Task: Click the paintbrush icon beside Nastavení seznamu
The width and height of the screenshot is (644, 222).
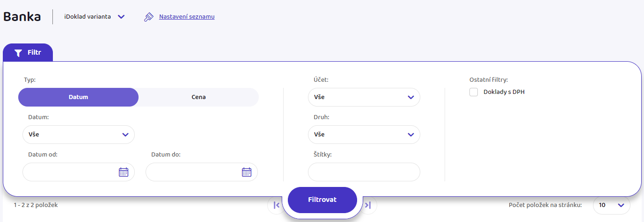Action: tap(149, 17)
